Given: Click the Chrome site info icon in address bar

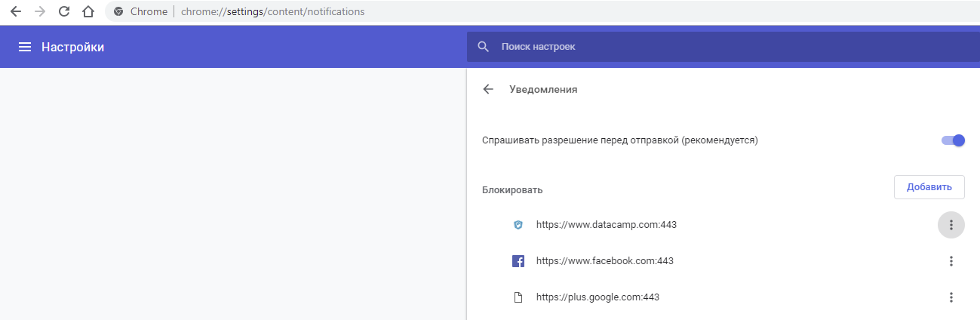Looking at the screenshot, I should coord(118,11).
